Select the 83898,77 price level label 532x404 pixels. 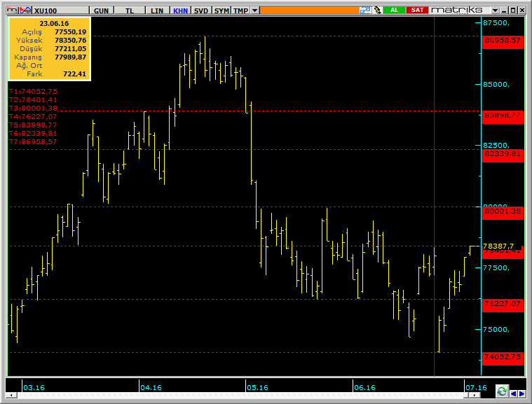(x=502, y=116)
